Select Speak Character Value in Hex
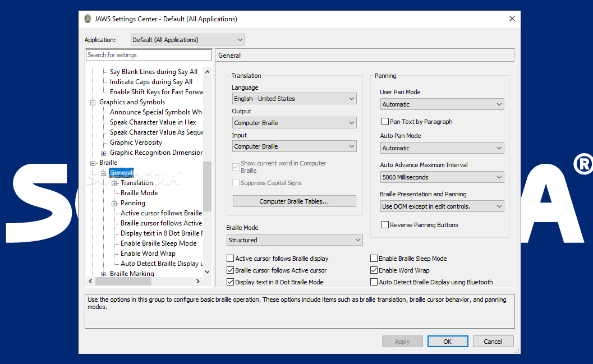Image resolution: width=593 pixels, height=364 pixels. 153,122
